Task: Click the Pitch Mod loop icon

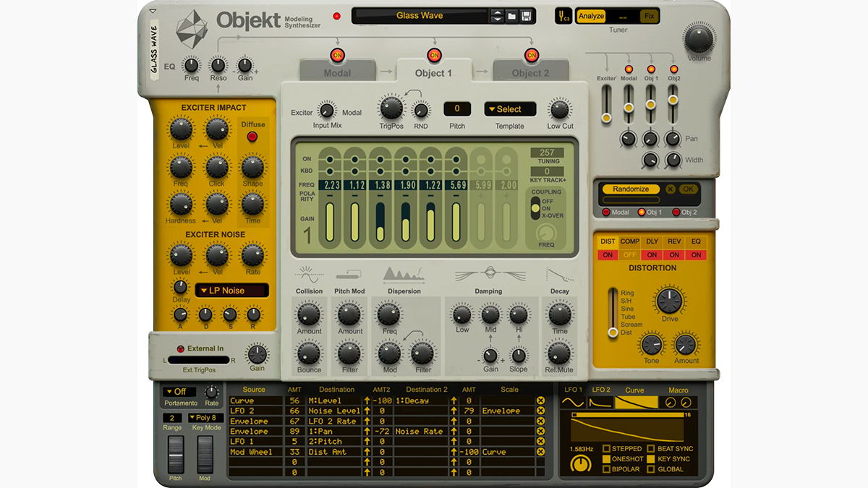Action: pos(349,273)
